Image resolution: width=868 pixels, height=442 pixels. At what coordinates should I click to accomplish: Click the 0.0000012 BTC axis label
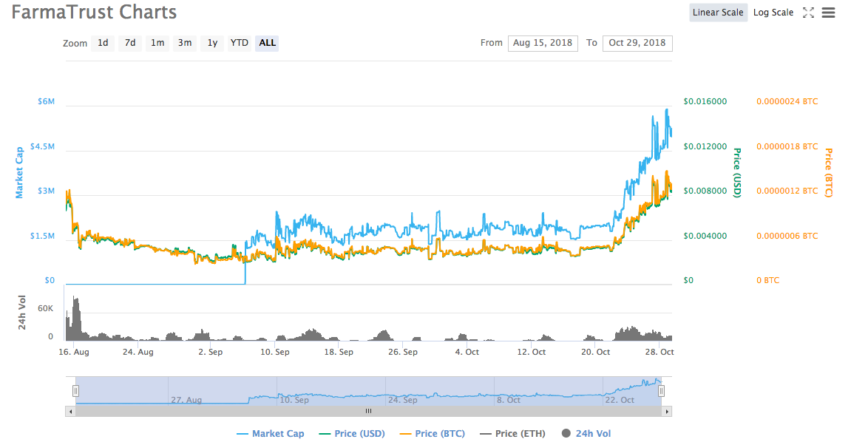pos(787,191)
